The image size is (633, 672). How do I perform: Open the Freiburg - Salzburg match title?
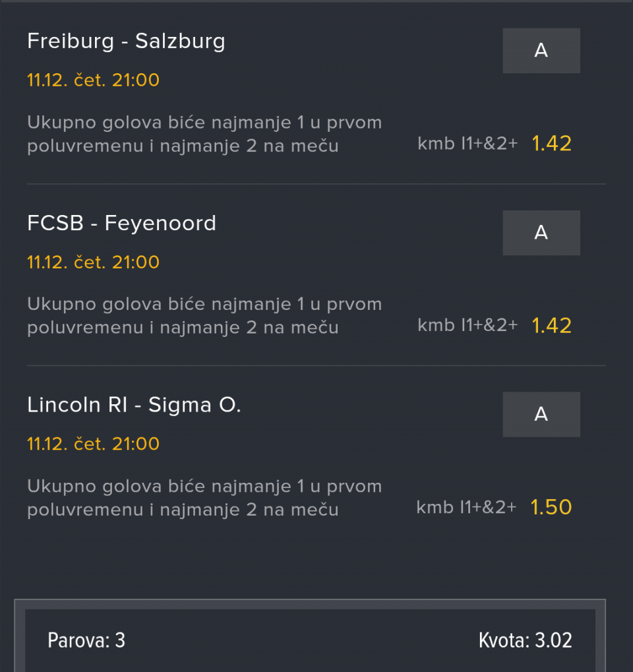pyautogui.click(x=126, y=42)
